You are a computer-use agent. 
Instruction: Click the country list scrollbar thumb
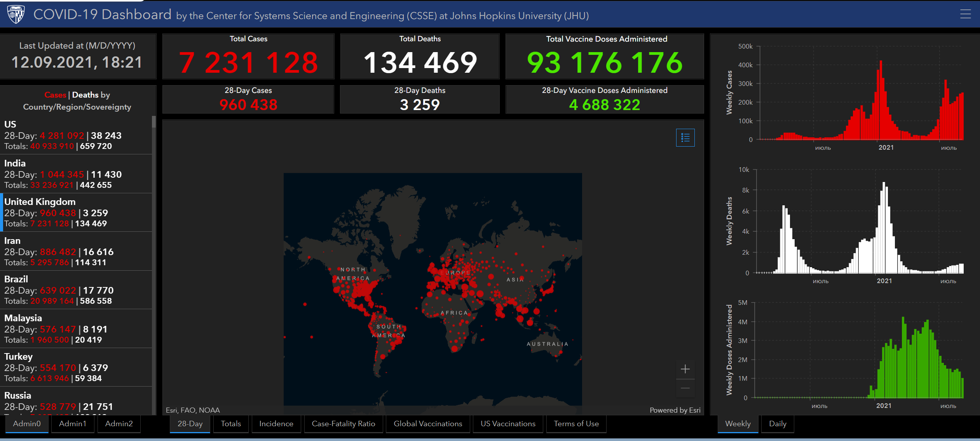[154, 122]
